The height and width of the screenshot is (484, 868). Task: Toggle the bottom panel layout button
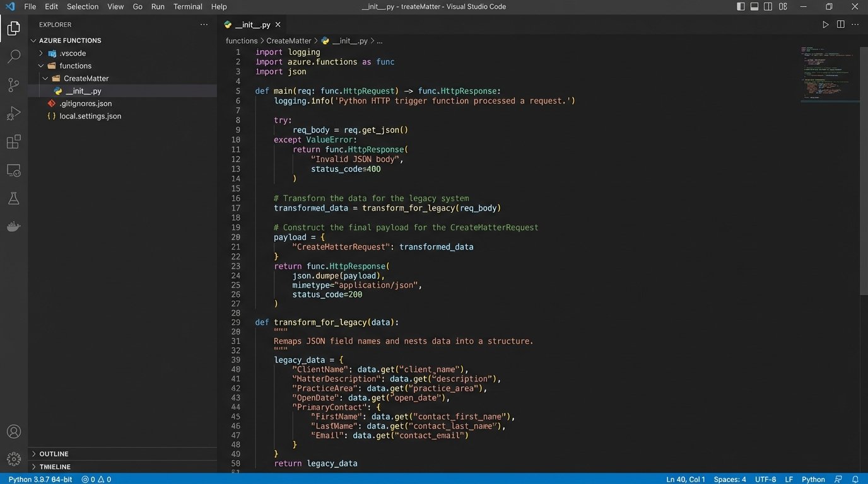click(754, 7)
